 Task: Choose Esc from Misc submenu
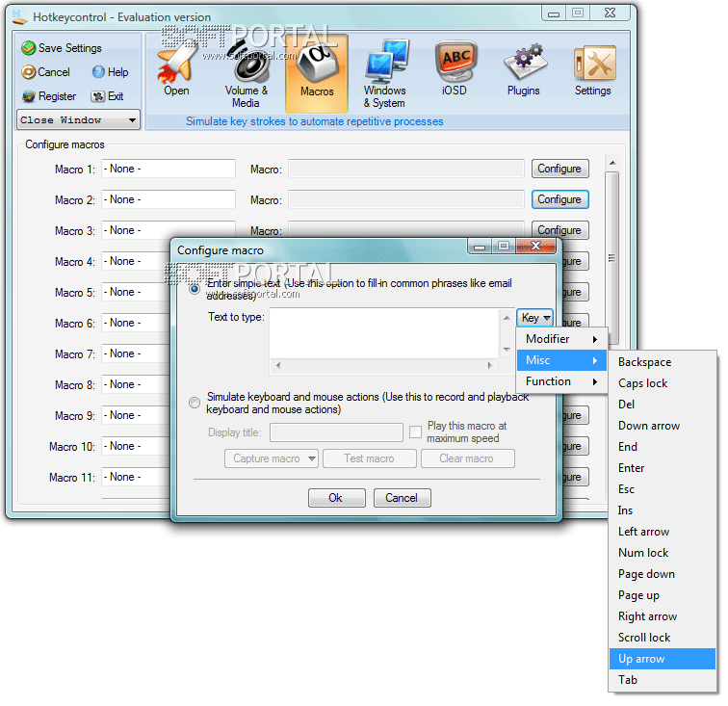[663, 489]
